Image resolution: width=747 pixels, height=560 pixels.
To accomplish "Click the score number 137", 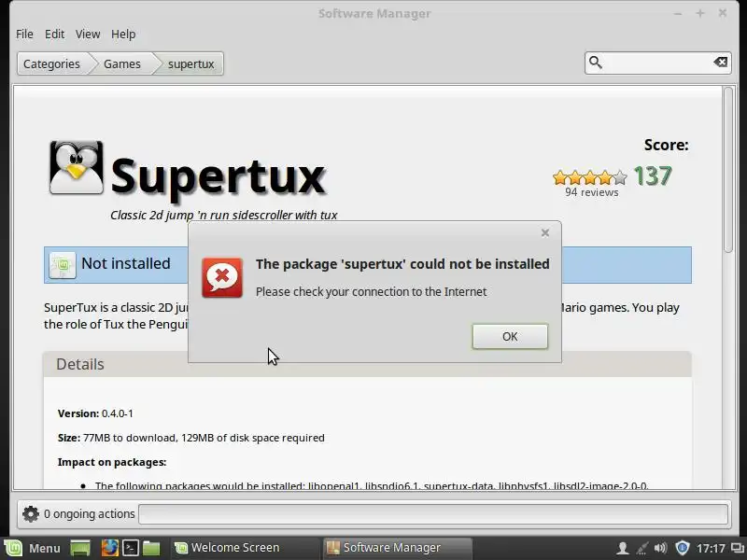I will pyautogui.click(x=653, y=176).
